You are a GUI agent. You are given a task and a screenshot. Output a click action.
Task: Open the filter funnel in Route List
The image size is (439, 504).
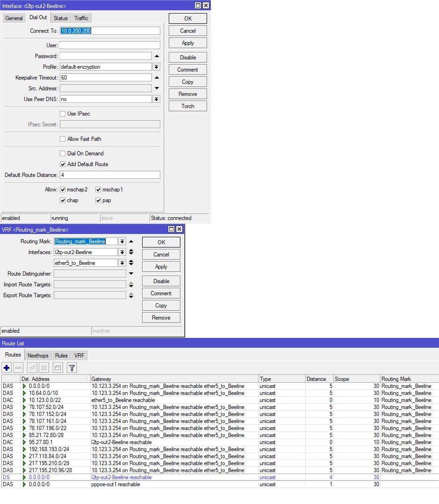click(x=72, y=367)
